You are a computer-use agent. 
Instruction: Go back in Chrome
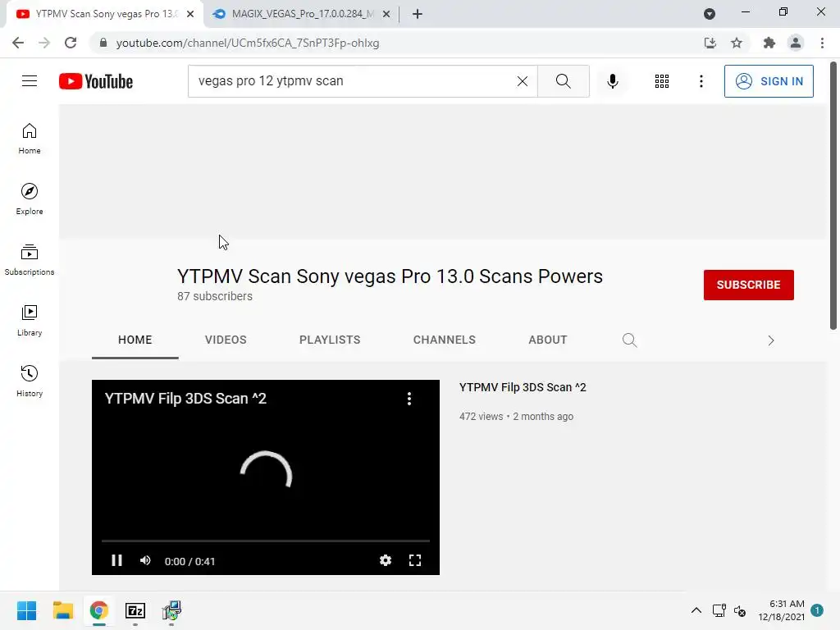[18, 43]
